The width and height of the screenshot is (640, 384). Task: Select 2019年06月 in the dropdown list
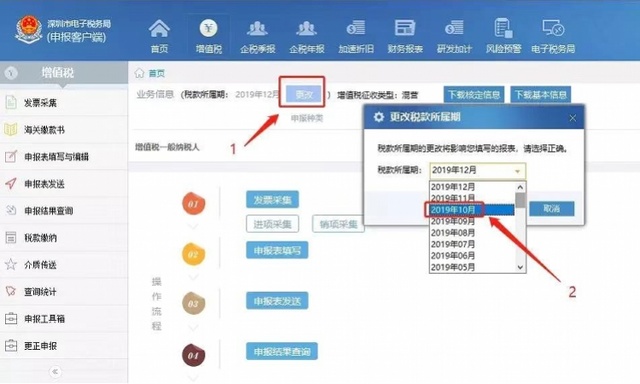pos(472,255)
